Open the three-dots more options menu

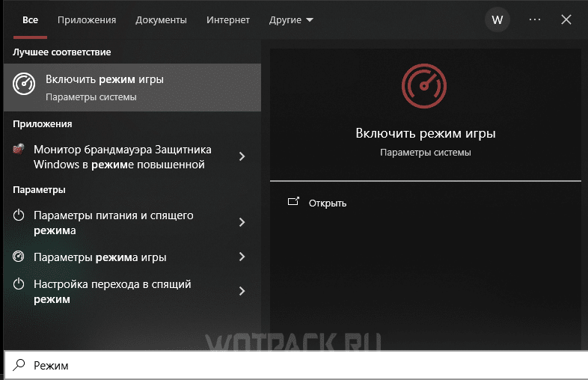535,19
